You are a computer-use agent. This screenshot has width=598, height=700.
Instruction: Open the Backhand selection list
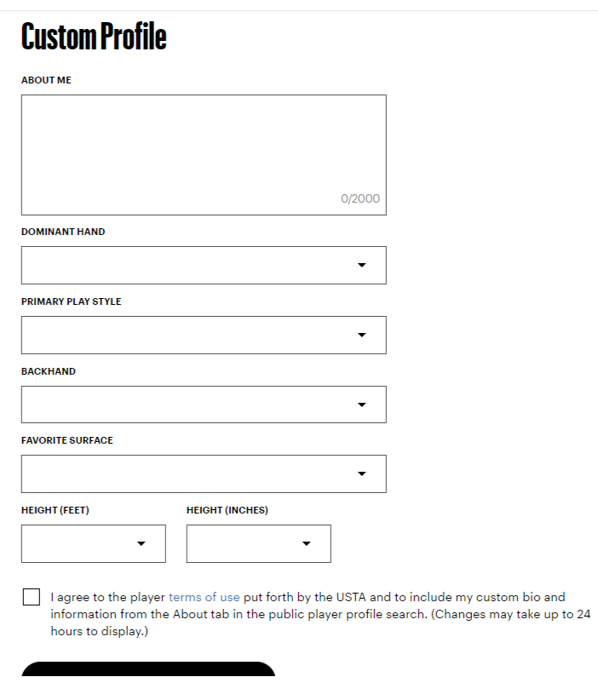[203, 404]
